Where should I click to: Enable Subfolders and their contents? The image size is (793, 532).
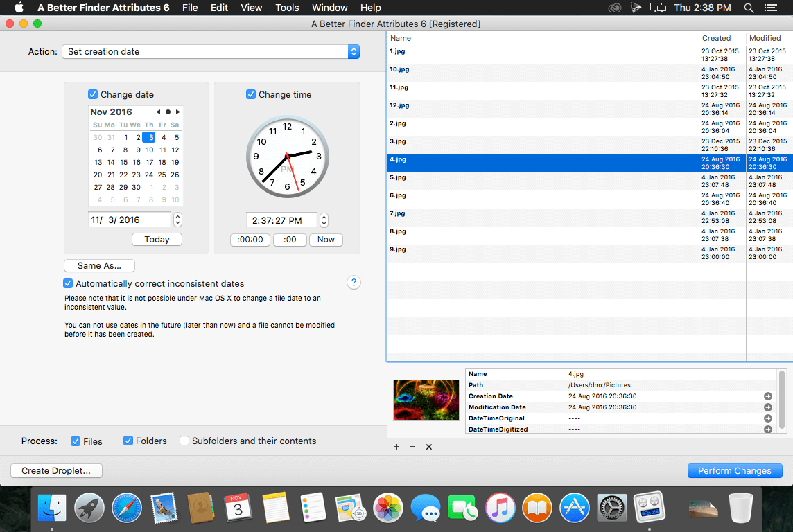(x=184, y=441)
